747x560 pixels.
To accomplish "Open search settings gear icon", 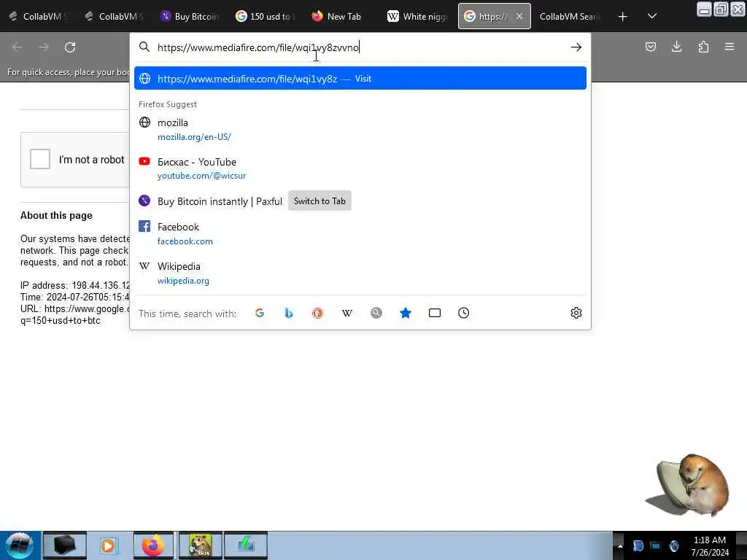I will point(576,313).
